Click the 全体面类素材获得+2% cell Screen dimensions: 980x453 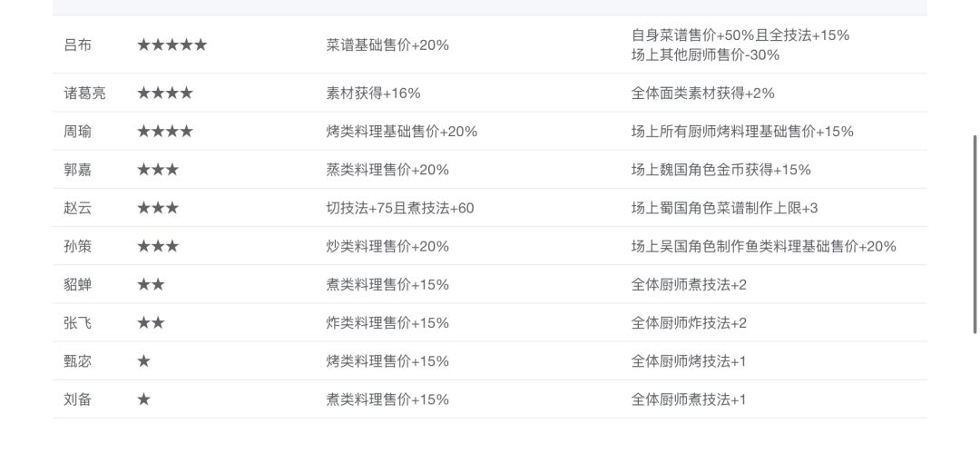pos(702,93)
